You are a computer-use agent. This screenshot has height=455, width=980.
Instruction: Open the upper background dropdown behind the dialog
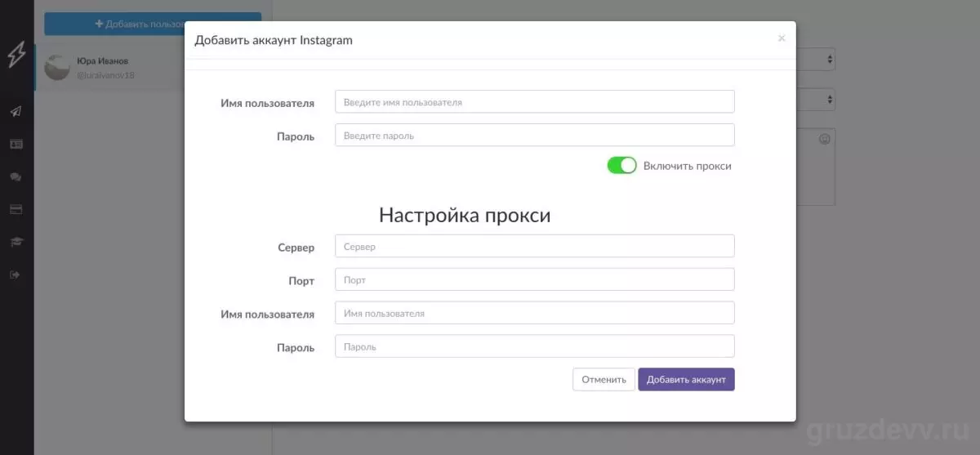(x=816, y=59)
